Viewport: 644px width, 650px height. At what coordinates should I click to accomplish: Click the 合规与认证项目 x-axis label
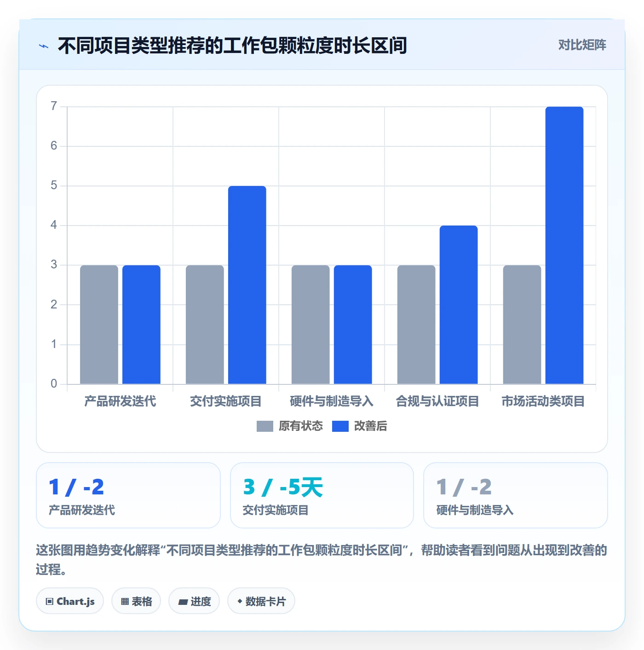(x=437, y=401)
